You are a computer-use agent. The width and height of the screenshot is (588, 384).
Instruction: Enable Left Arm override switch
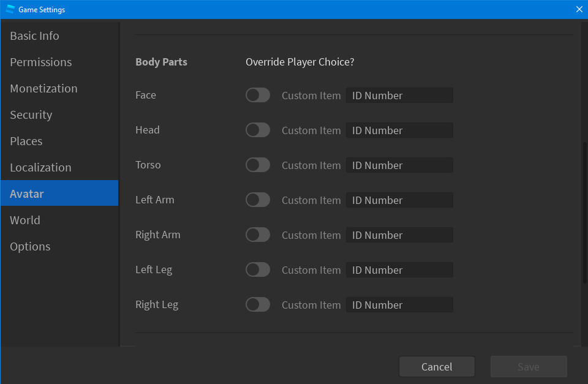click(x=258, y=200)
